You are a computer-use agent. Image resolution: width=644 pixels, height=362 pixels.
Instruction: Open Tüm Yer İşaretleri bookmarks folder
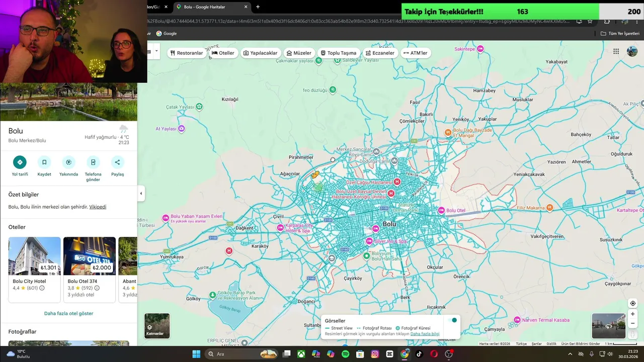[620, 34]
